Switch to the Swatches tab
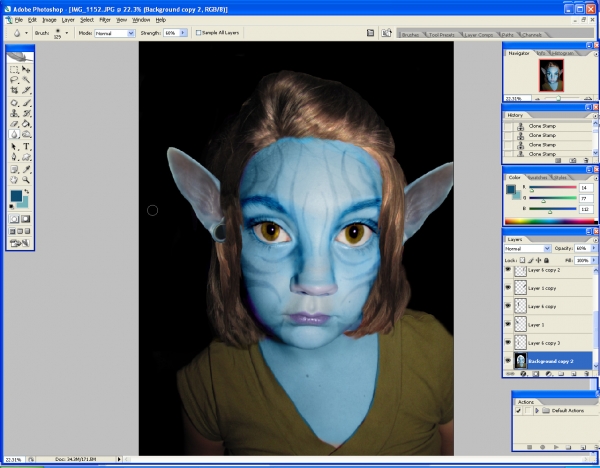 click(x=538, y=177)
